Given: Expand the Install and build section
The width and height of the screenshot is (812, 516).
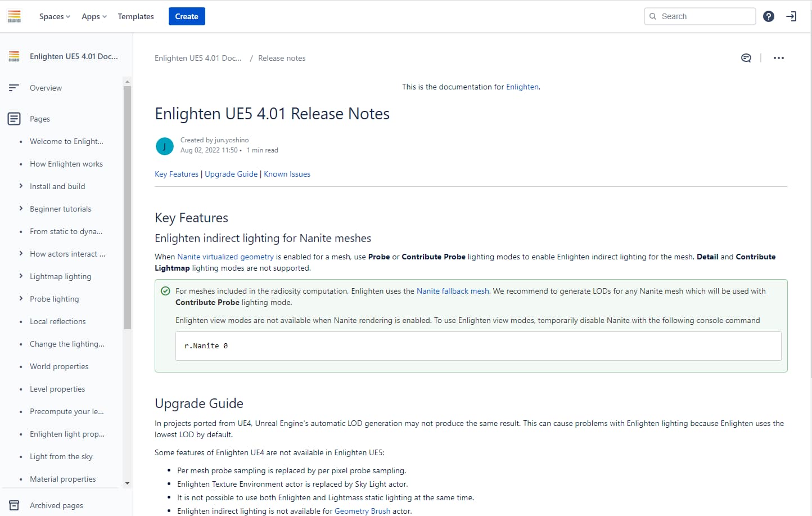Looking at the screenshot, I should pos(21,186).
